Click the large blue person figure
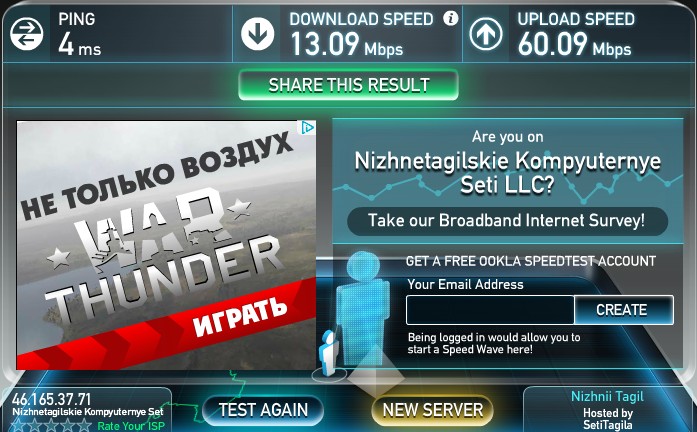 (x=363, y=307)
